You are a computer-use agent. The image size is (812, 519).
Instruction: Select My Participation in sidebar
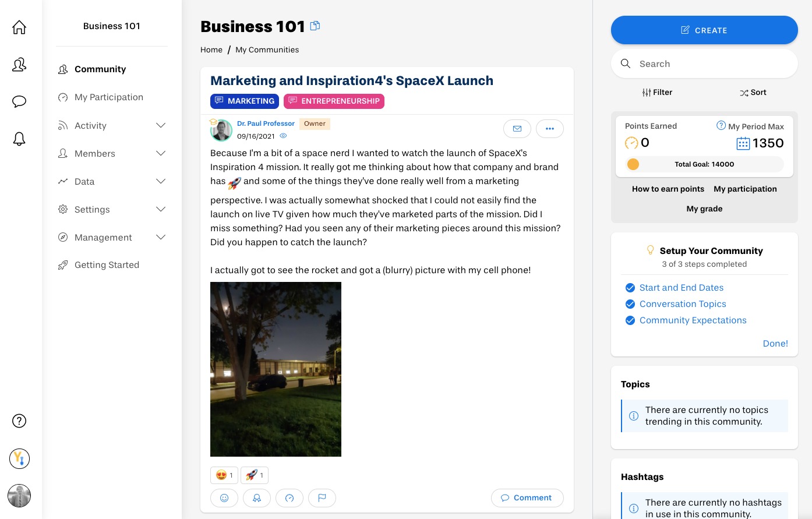coord(108,97)
